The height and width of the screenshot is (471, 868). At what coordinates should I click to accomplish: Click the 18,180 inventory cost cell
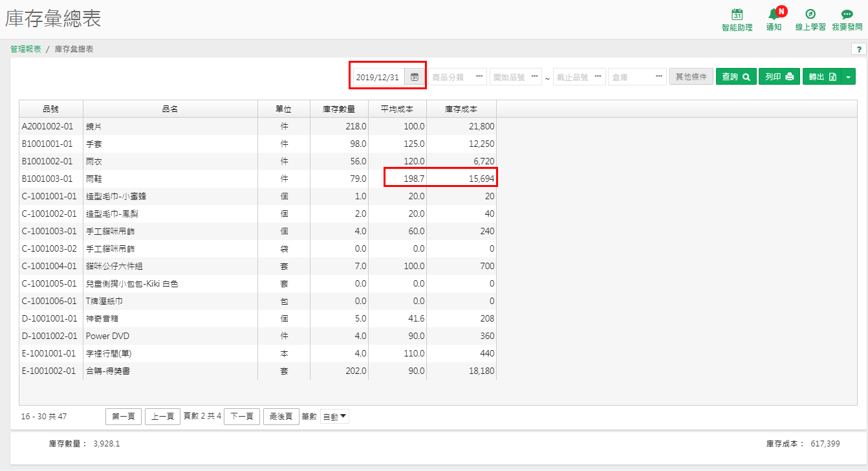[x=461, y=371]
